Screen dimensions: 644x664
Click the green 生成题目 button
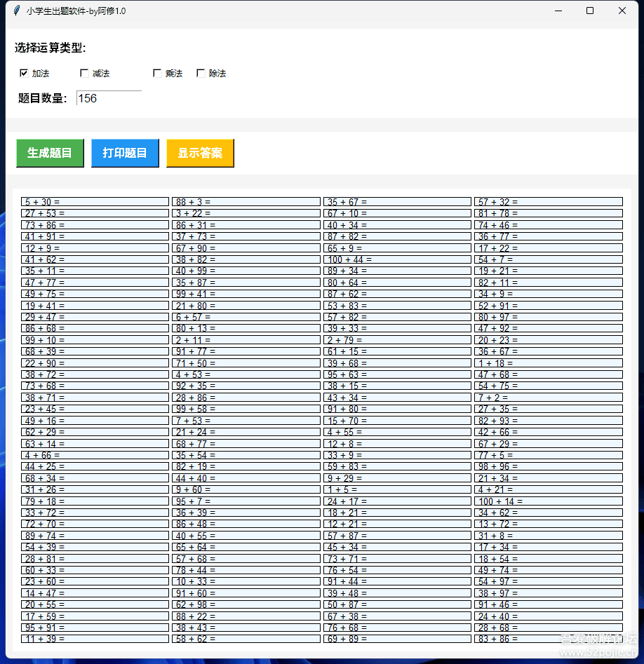coord(49,153)
